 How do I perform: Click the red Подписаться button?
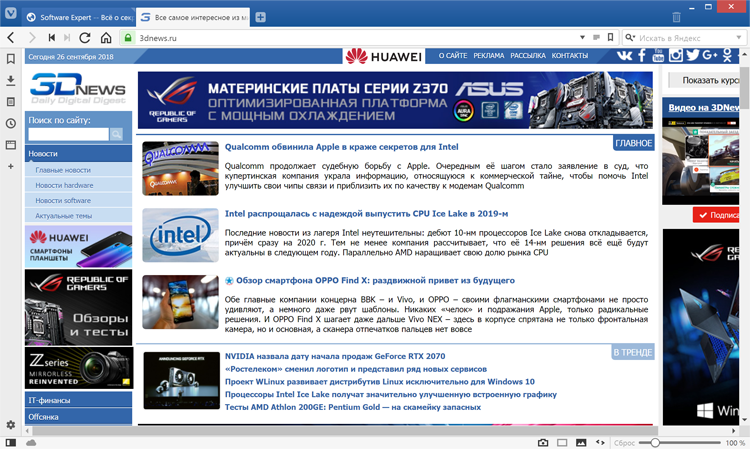tap(717, 215)
